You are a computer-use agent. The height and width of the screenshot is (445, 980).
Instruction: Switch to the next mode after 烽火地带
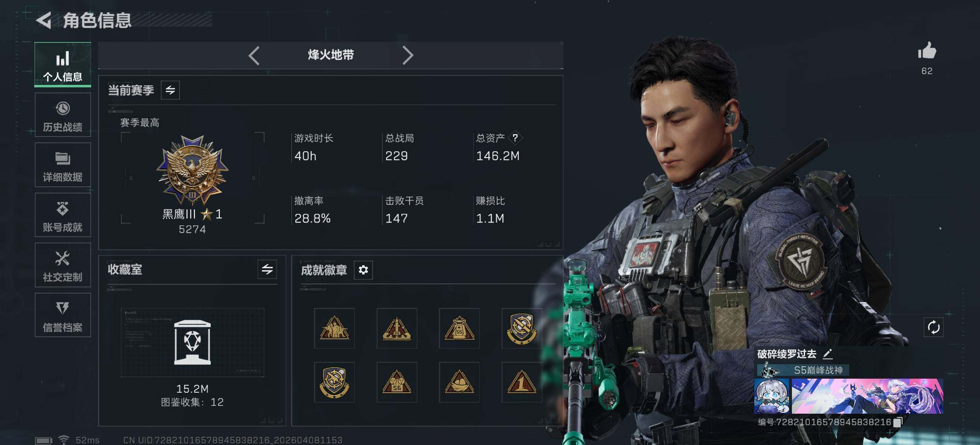(x=408, y=56)
